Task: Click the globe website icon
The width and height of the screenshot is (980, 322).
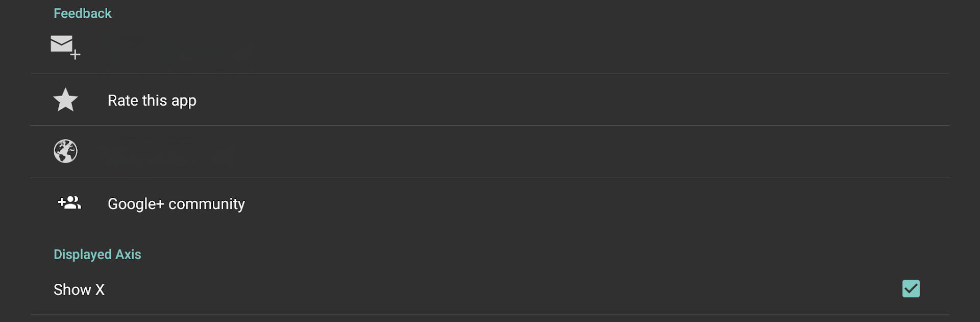Action: (66, 151)
